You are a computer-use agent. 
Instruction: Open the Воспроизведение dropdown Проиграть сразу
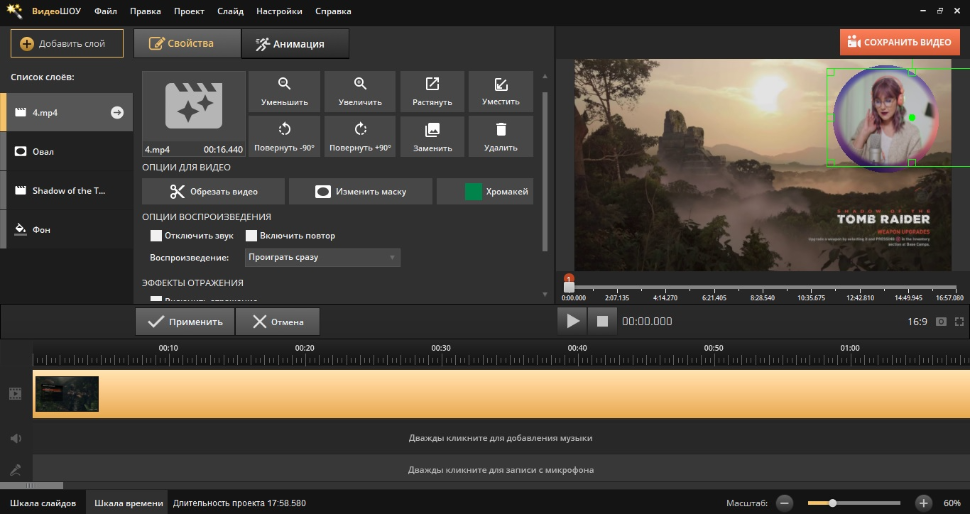pos(322,257)
